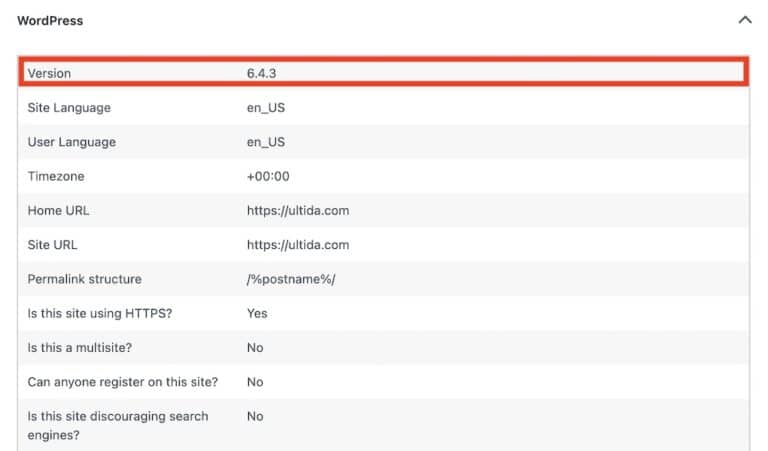
Task: Select the /%postname%/ permalink value
Action: pyautogui.click(x=291, y=279)
